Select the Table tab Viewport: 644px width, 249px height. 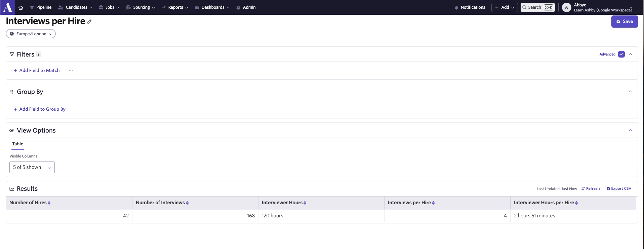coord(18,144)
